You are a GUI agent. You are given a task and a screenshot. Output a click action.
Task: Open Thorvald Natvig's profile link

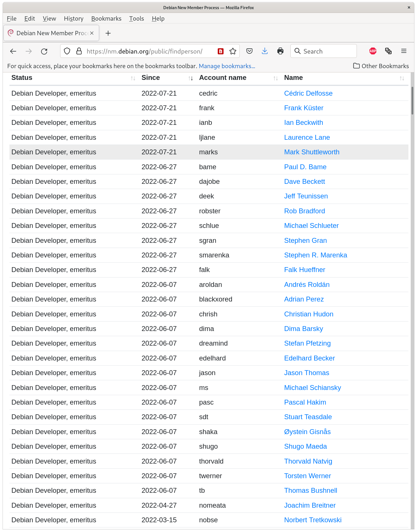pyautogui.click(x=308, y=461)
